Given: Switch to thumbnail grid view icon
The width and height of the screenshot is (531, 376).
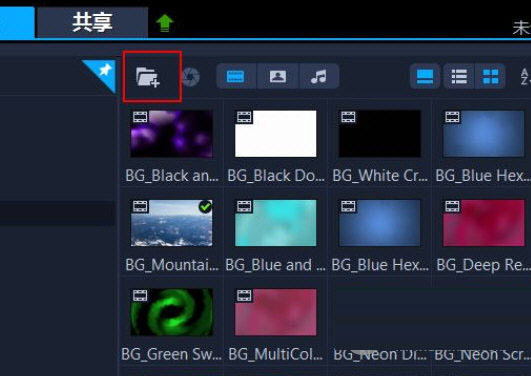Looking at the screenshot, I should pyautogui.click(x=490, y=76).
